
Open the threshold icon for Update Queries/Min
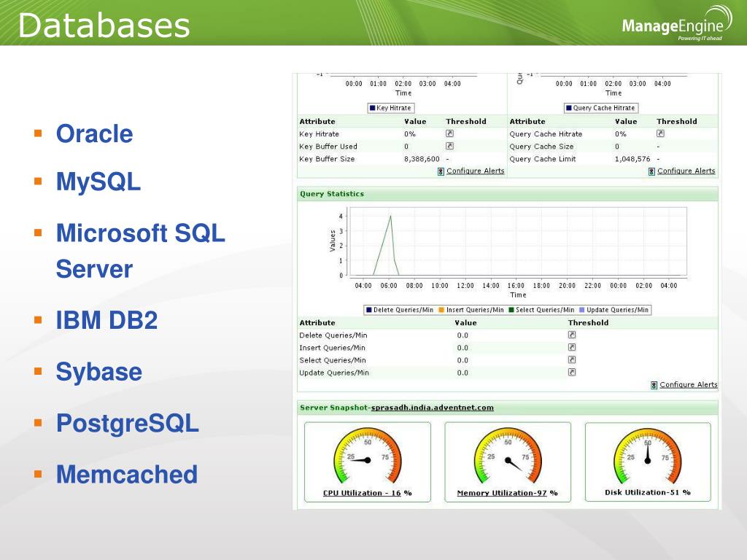(572, 372)
